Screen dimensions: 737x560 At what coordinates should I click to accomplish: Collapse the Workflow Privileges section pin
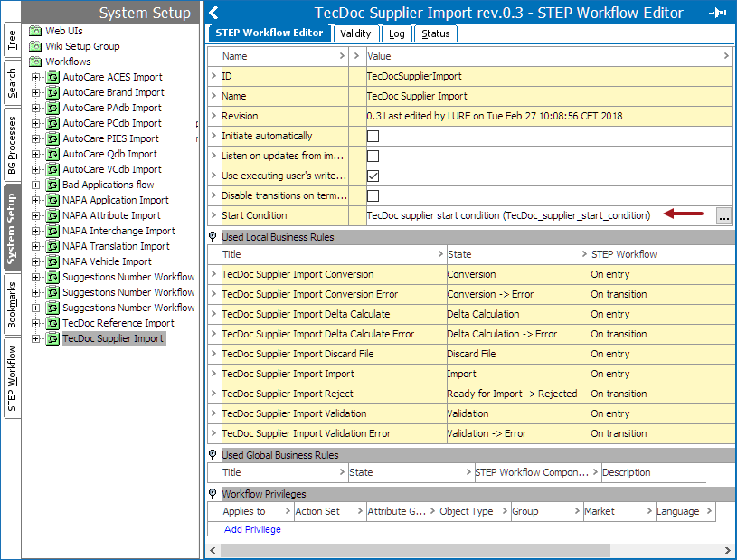pyautogui.click(x=213, y=494)
